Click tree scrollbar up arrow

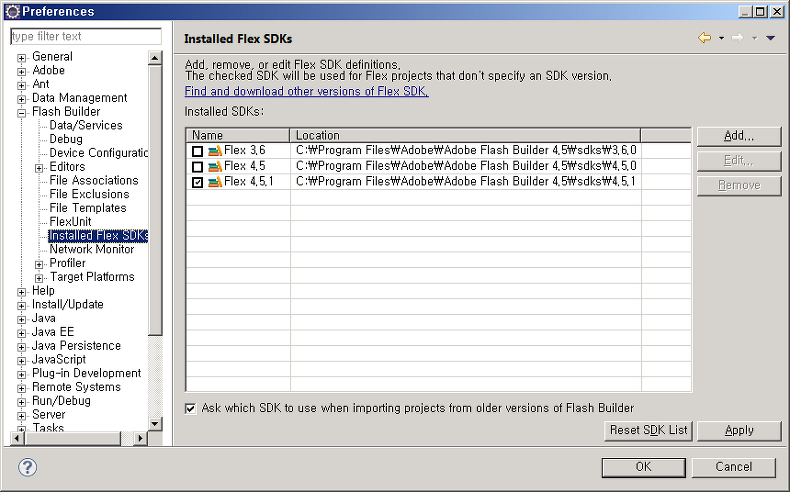[x=155, y=58]
